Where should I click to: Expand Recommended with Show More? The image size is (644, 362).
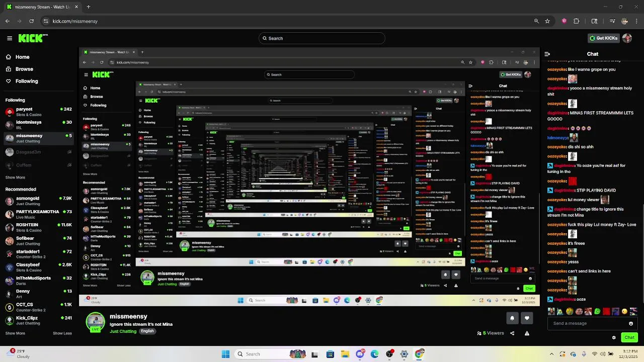pyautogui.click(x=15, y=333)
